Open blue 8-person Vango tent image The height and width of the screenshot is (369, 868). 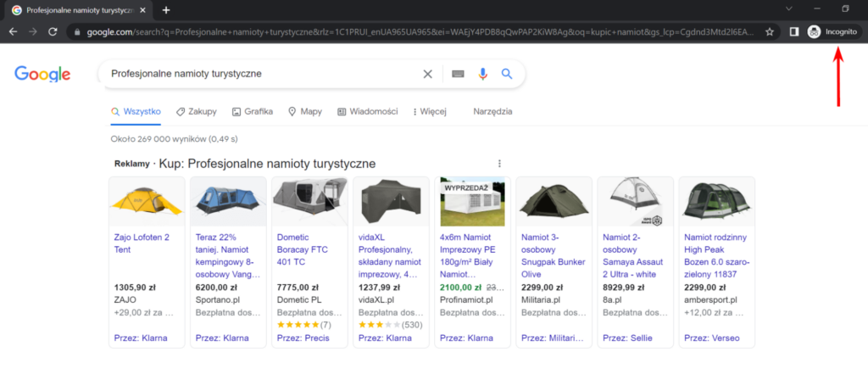point(228,202)
